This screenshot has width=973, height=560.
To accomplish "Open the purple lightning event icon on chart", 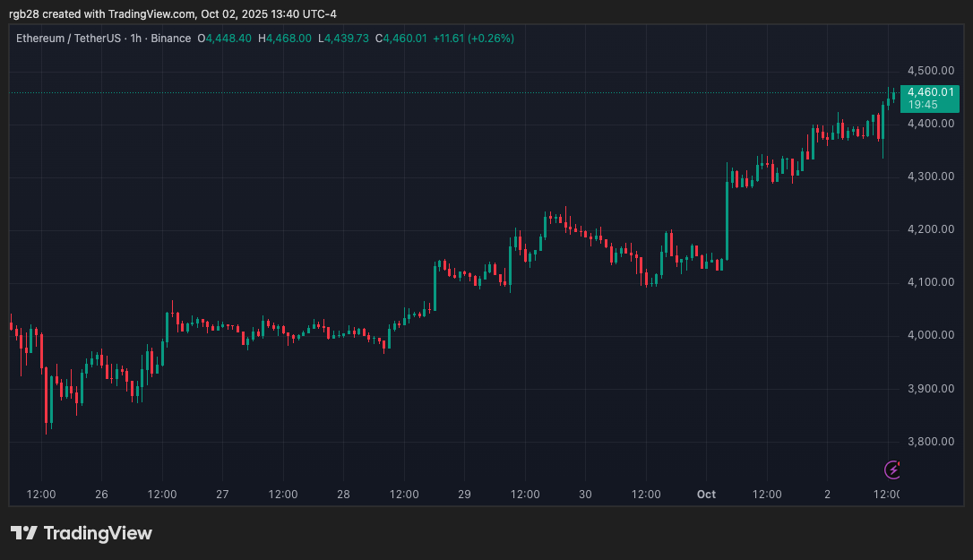I will [x=892, y=470].
